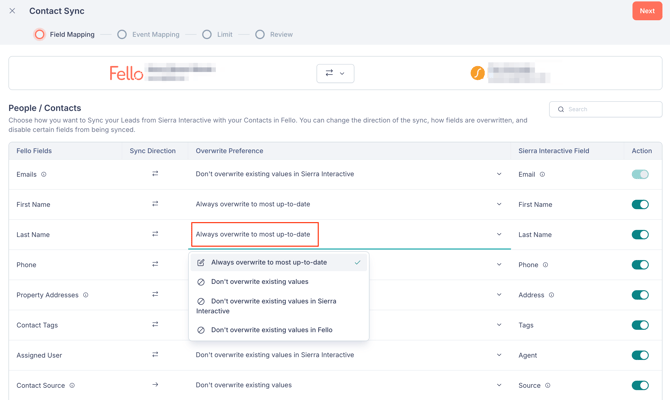Click the orange Sierra Interactive logo
Image resolution: width=670 pixels, height=400 pixels.
[x=477, y=73]
